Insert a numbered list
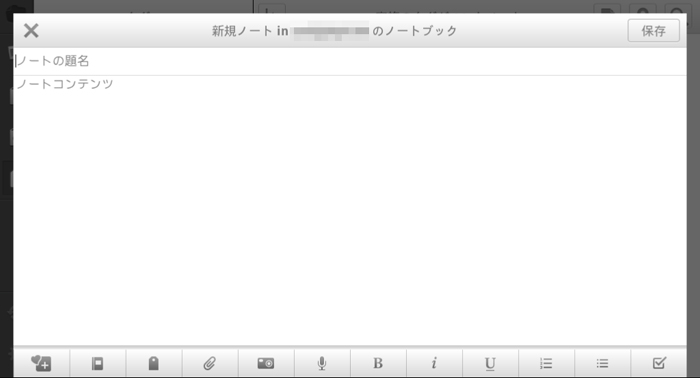Image resolution: width=700 pixels, height=378 pixels. (x=546, y=363)
